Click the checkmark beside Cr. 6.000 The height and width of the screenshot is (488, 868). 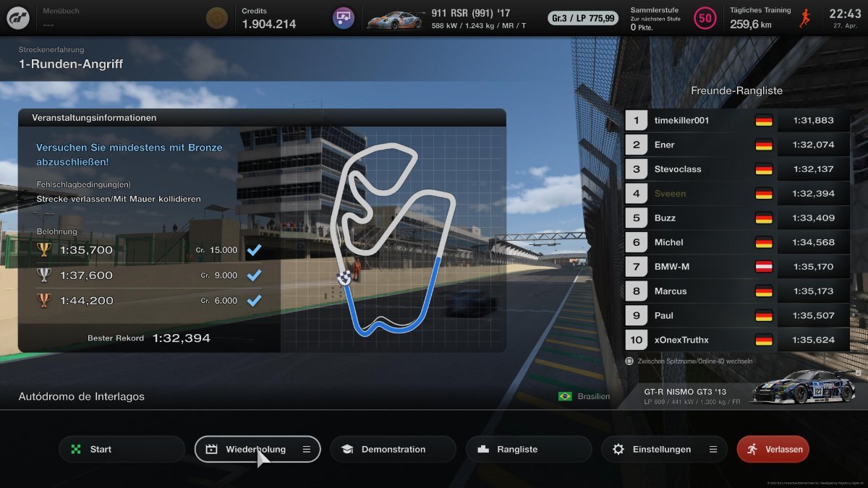[x=254, y=301]
